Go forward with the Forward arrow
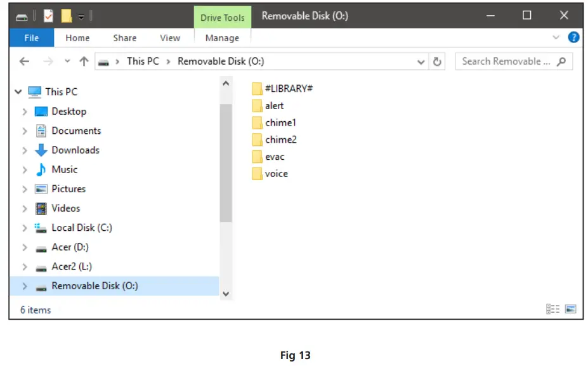The width and height of the screenshot is (588, 366). tap(48, 61)
